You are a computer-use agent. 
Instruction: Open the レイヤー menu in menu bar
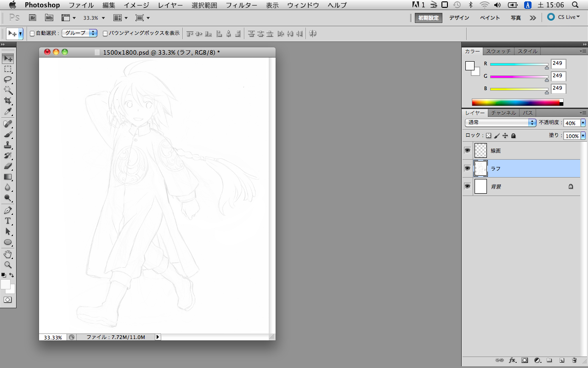[170, 5]
